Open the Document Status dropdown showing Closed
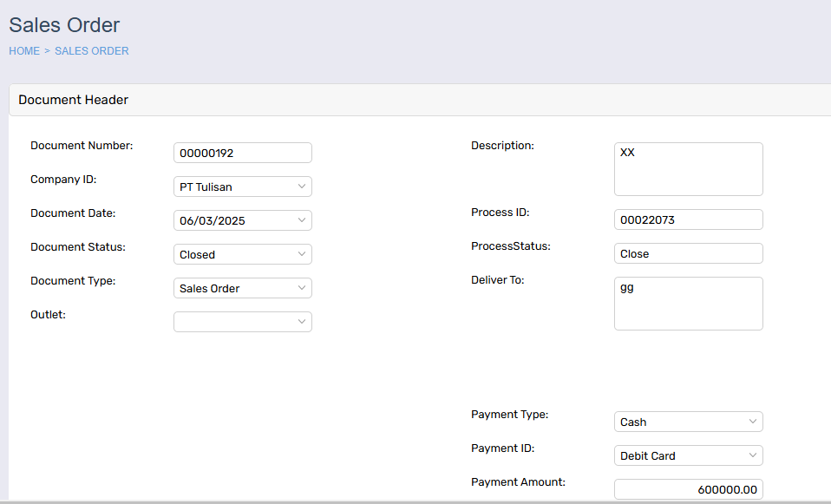831x504 pixels. (243, 254)
